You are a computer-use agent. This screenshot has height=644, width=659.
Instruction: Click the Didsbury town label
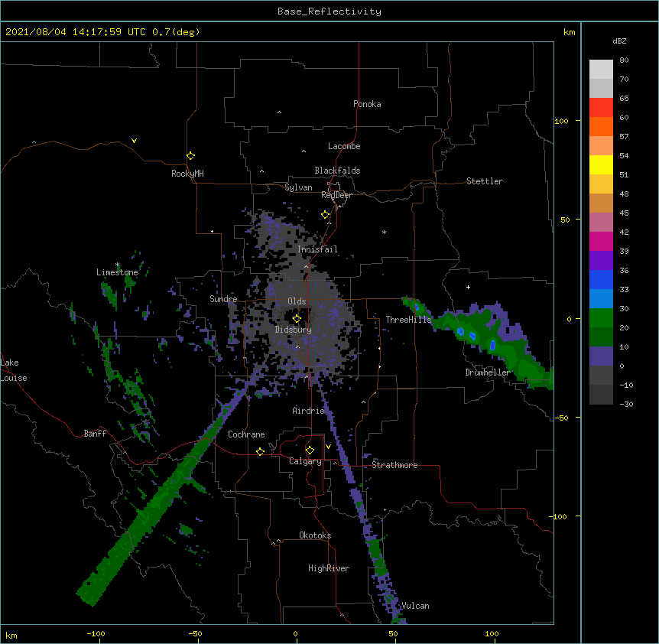pos(294,330)
